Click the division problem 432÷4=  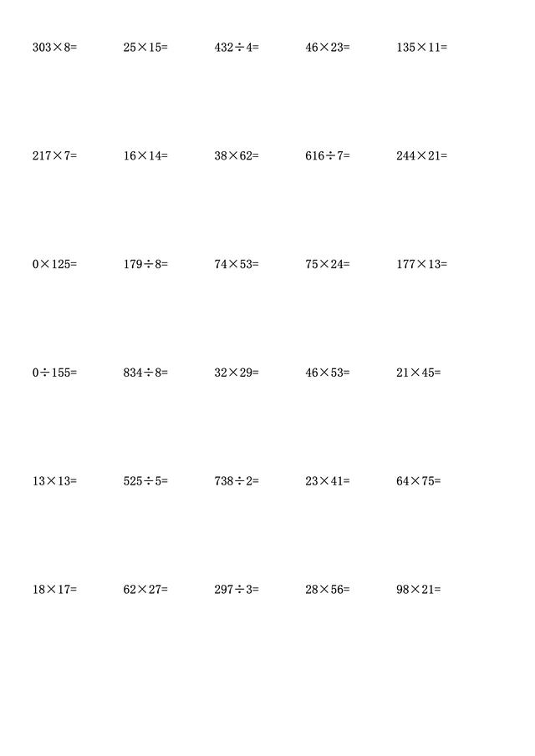tap(237, 48)
